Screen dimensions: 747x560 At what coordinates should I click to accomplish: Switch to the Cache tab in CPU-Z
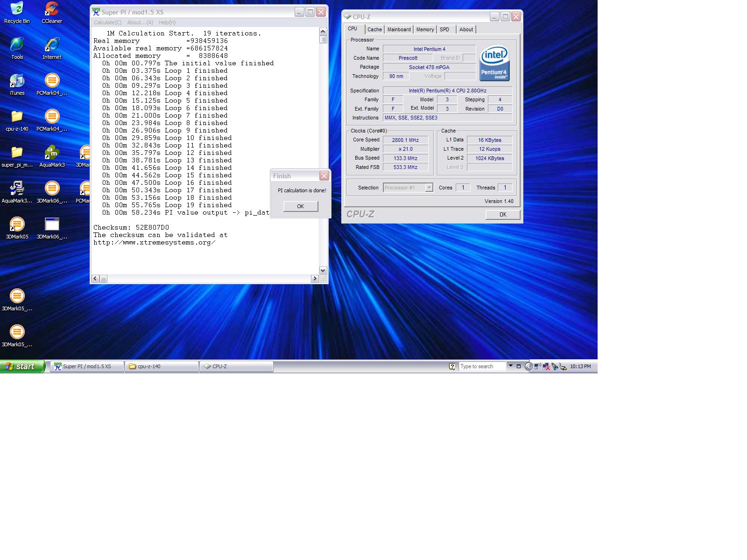374,29
